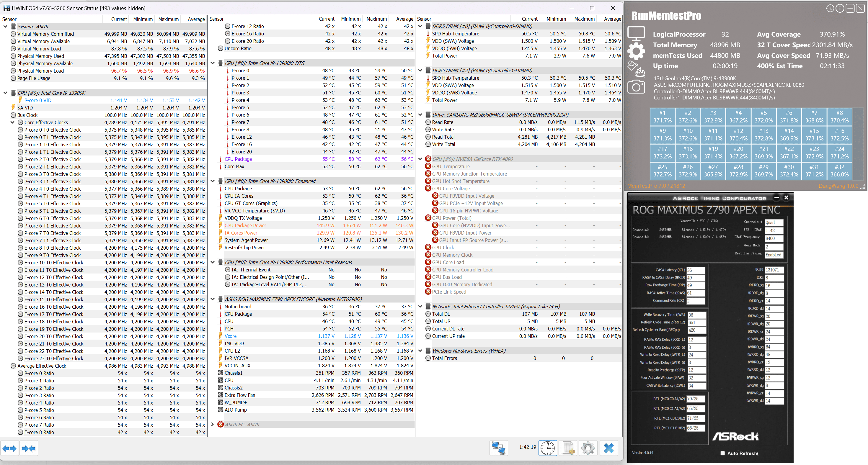868x465 pixels.
Task: Click the HWiNFO reset clock button
Action: click(548, 448)
